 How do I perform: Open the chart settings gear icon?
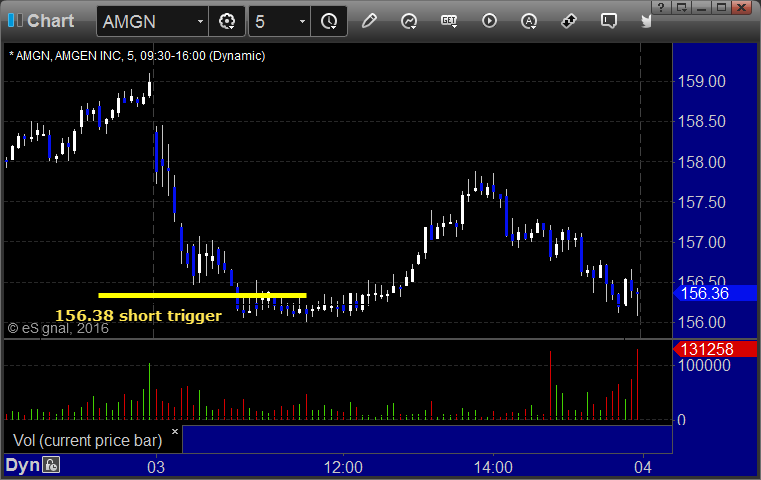pos(227,21)
